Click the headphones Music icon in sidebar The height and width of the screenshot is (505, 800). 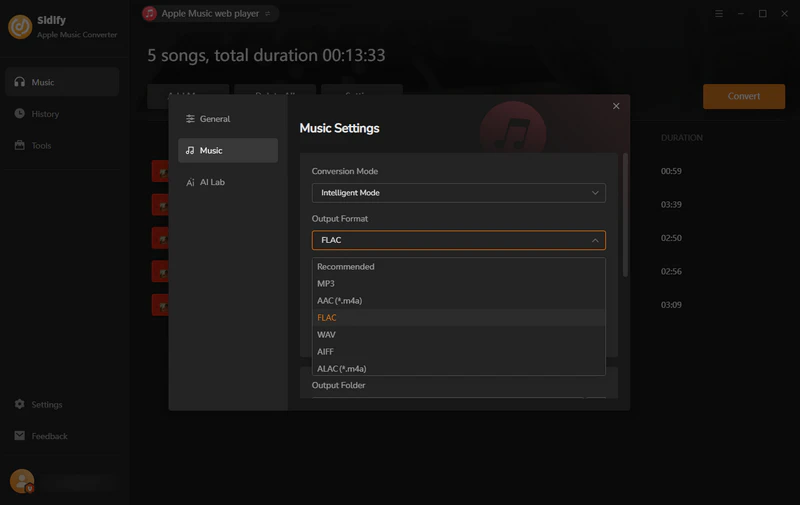pyautogui.click(x=19, y=82)
